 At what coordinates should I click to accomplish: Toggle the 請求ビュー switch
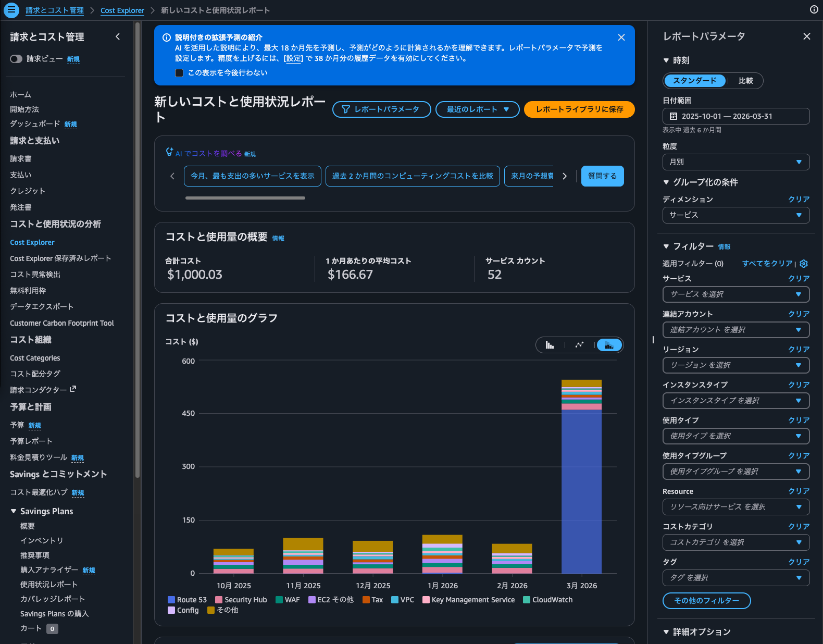tap(16, 59)
